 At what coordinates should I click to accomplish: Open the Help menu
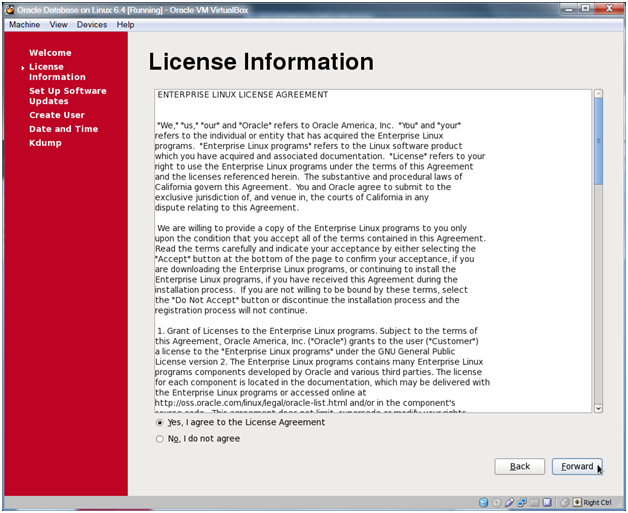[x=125, y=24]
